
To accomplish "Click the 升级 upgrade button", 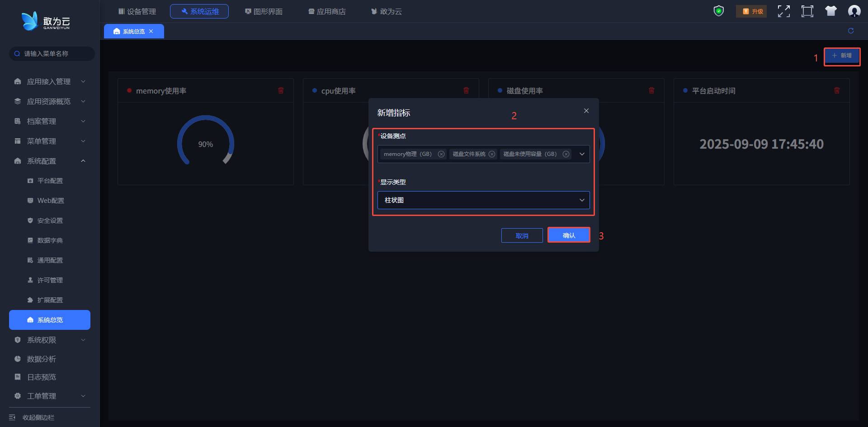I will point(751,11).
